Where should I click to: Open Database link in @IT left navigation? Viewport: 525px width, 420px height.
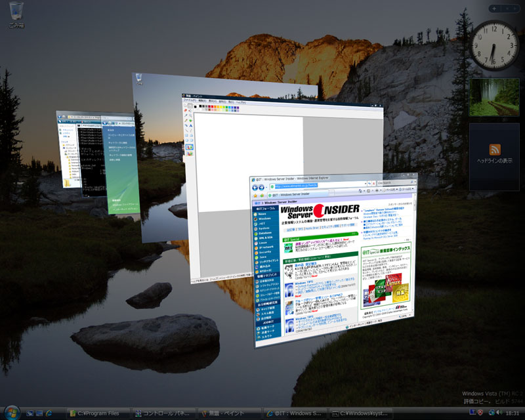265,233
